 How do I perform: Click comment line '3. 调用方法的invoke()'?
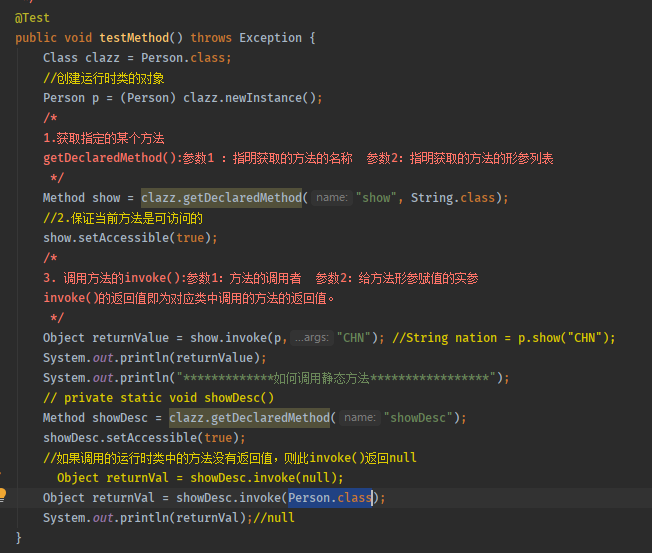coord(261,278)
